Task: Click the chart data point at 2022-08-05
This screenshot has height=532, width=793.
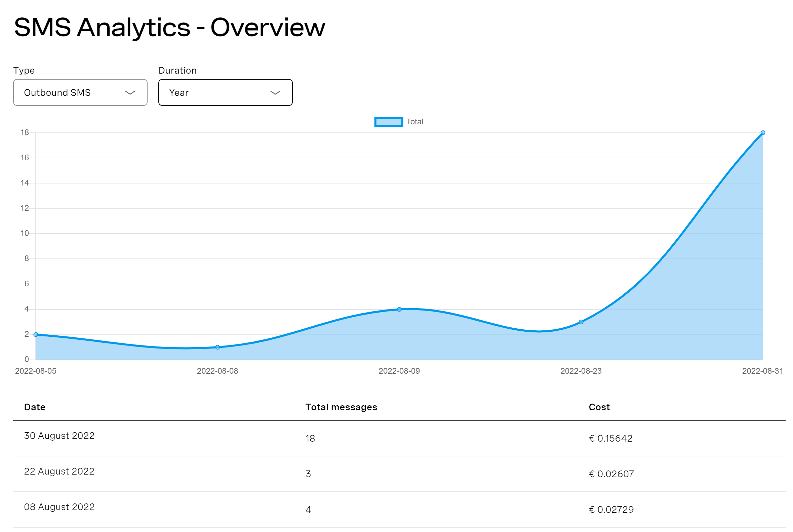Action: point(36,334)
